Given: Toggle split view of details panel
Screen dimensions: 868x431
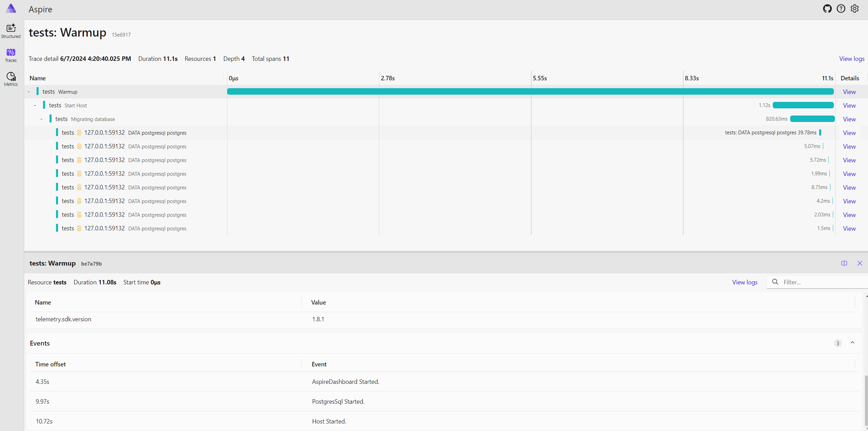Looking at the screenshot, I should pos(844,263).
